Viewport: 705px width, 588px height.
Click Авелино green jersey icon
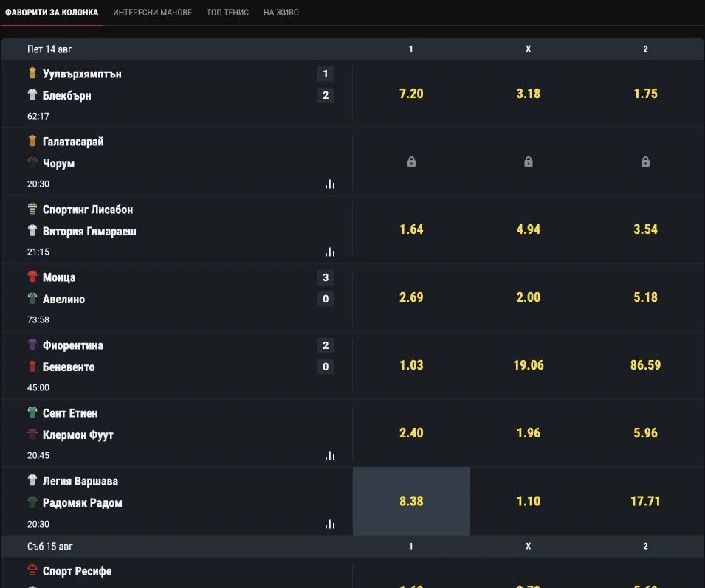(x=32, y=298)
